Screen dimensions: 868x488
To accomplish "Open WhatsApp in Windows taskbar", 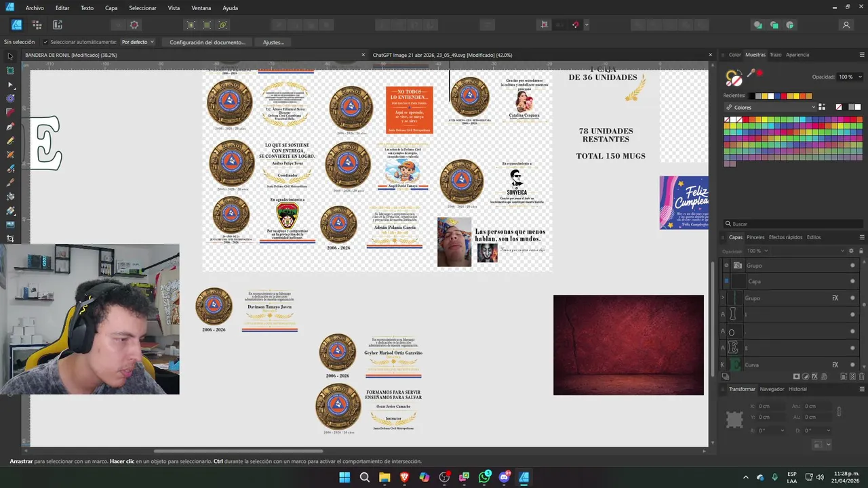I will click(484, 477).
